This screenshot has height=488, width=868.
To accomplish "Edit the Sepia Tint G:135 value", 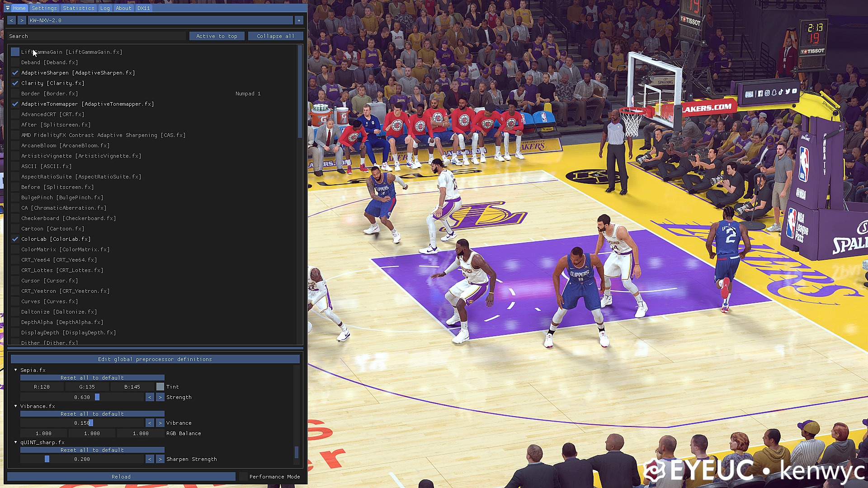I will click(x=87, y=387).
